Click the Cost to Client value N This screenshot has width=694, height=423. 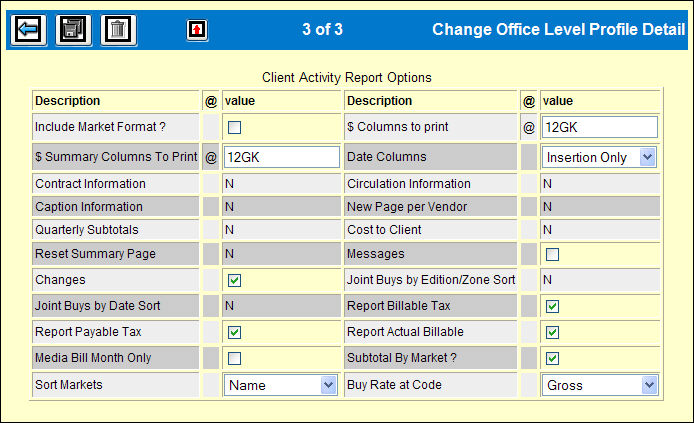tap(547, 230)
